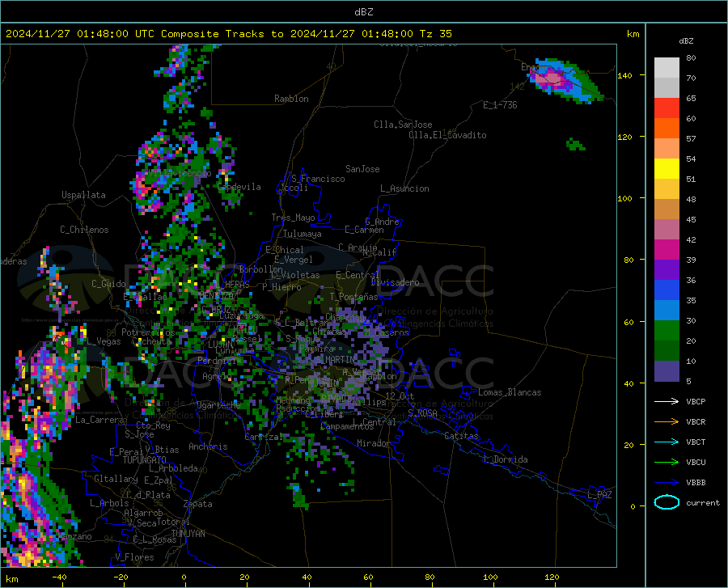Select the yellow 51 dBZ color swatch

667,169
